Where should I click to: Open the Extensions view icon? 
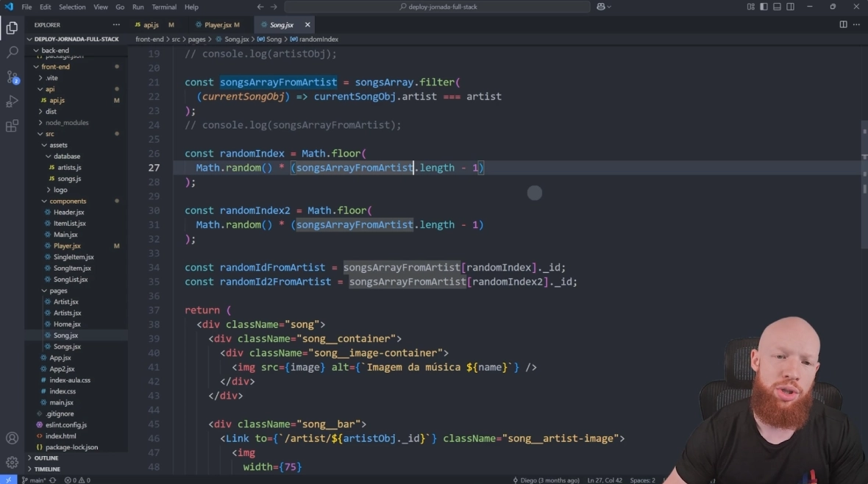(x=12, y=126)
